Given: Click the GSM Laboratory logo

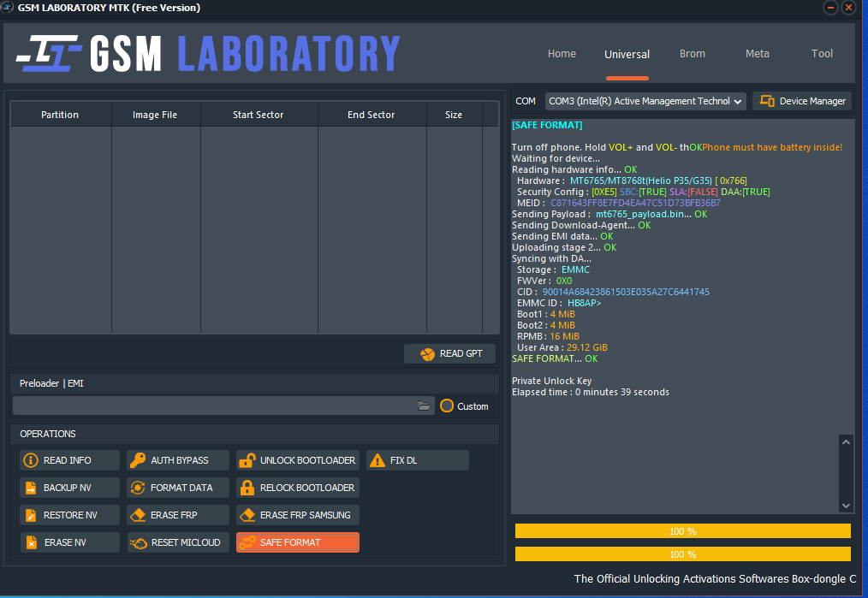Looking at the screenshot, I should tap(208, 54).
